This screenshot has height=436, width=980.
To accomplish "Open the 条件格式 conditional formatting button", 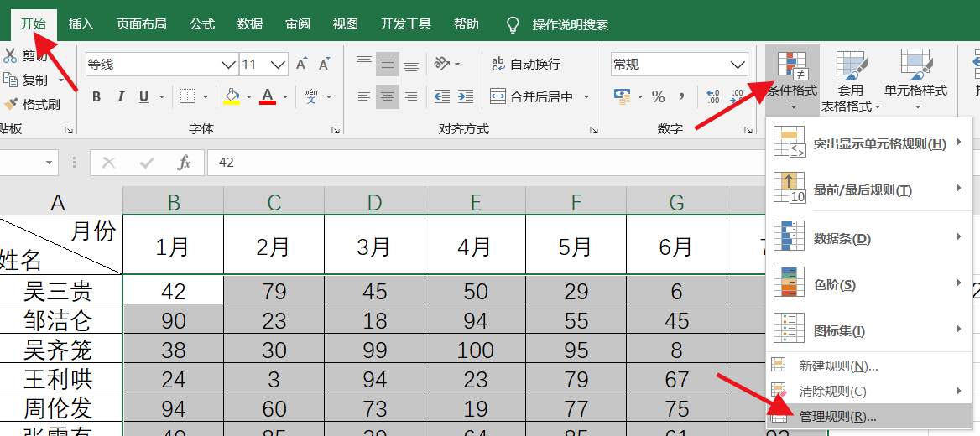I will point(792,81).
